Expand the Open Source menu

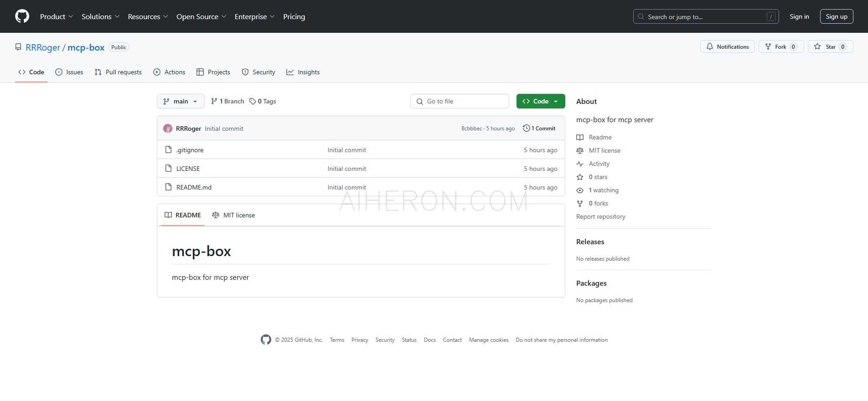point(201,16)
